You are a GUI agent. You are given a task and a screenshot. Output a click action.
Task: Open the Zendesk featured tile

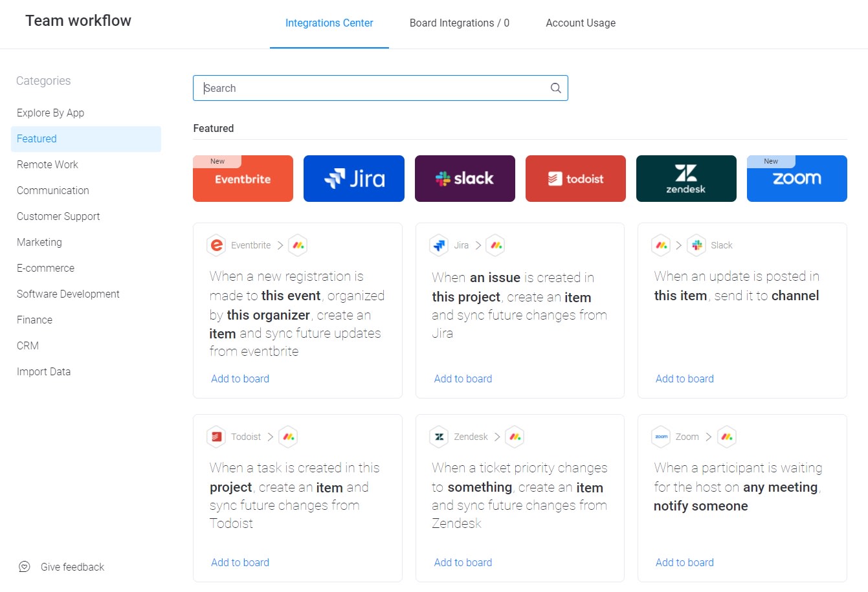click(686, 179)
